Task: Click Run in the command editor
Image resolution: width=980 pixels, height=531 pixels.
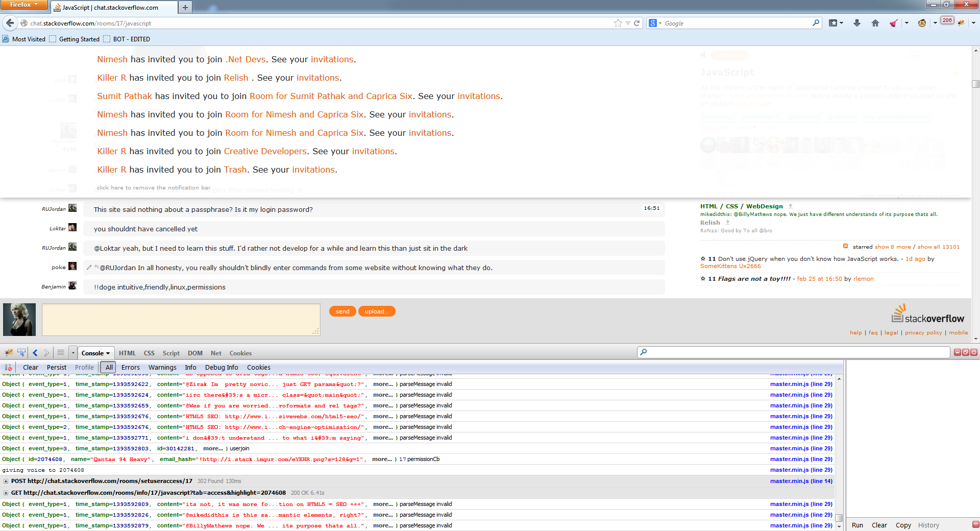Action: coord(857,525)
